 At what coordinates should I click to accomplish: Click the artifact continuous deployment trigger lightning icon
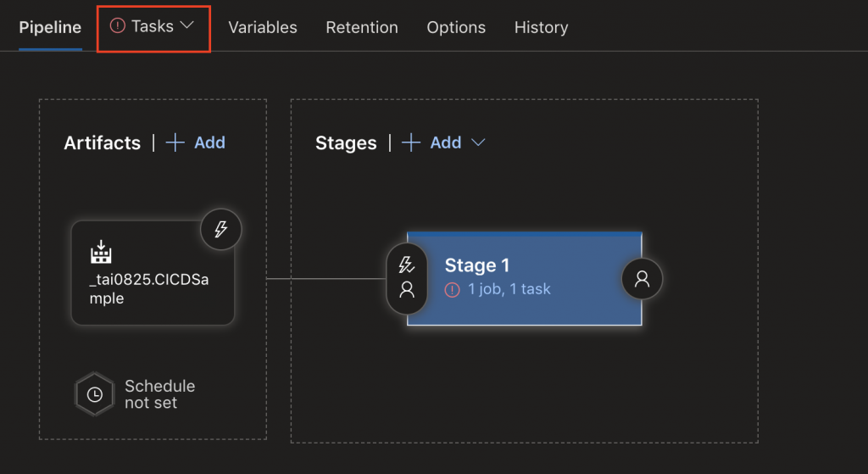click(x=221, y=229)
